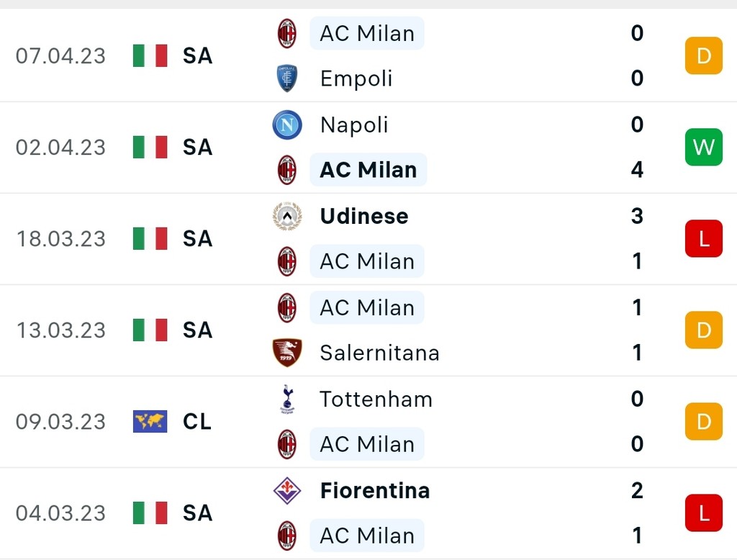
Task: Select highlighted AC Milan in Napoli match
Action: coord(368,170)
